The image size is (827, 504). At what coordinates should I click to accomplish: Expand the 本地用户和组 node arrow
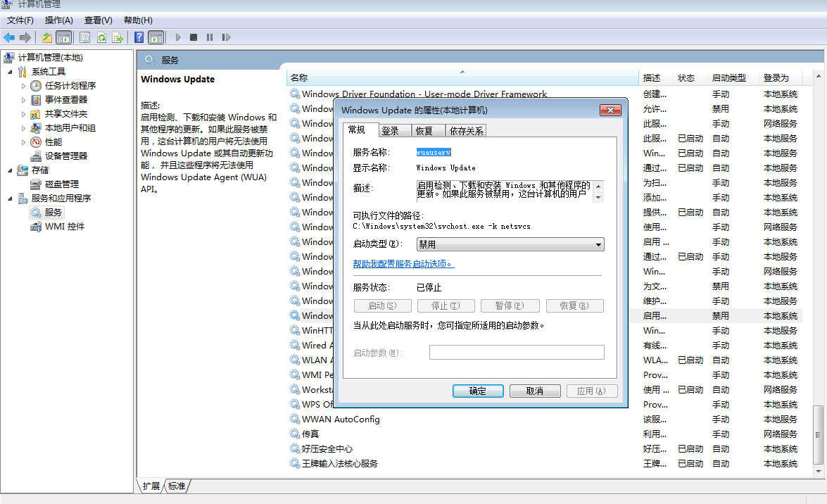(x=23, y=127)
